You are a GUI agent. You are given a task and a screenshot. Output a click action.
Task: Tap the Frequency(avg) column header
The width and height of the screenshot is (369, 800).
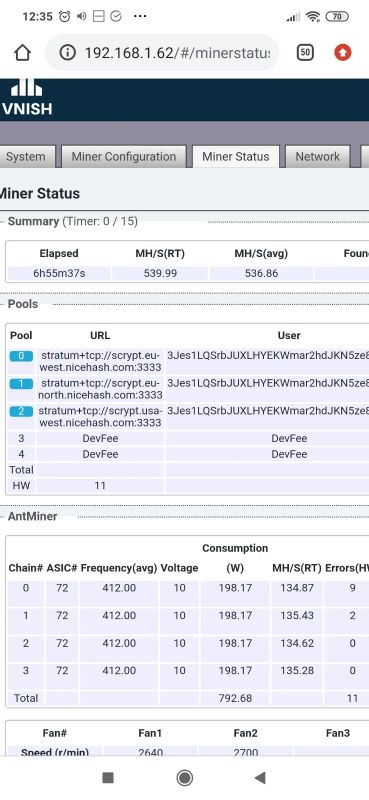[119, 568]
